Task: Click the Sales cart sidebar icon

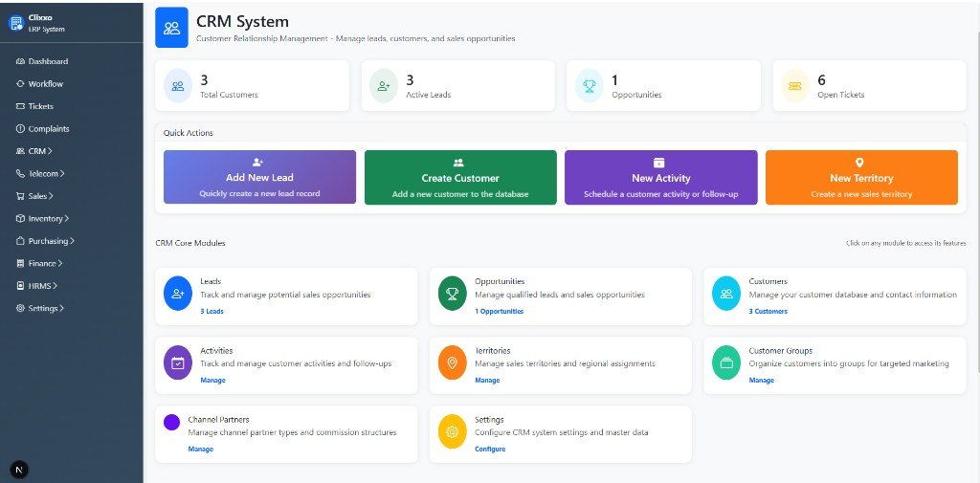Action: [x=20, y=196]
